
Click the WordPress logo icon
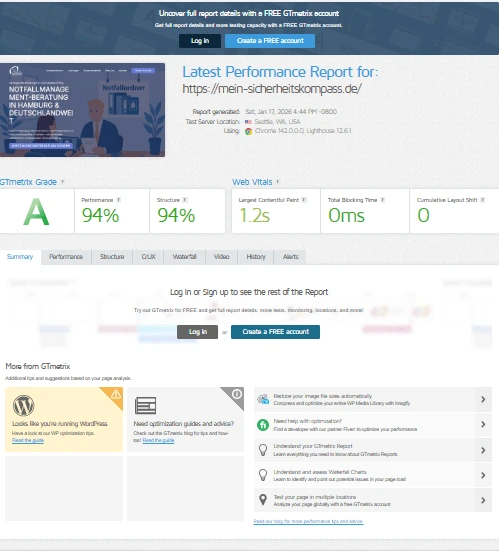pyautogui.click(x=24, y=405)
